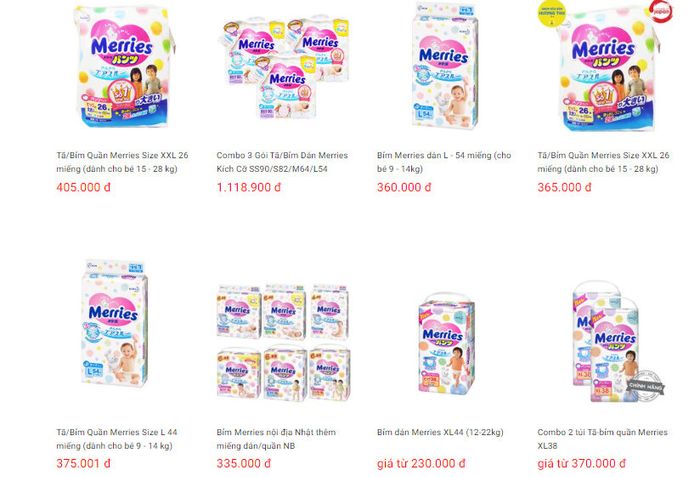This screenshot has height=477, width=700.
Task: Open title link Tã/Bỉm Quần Merries Size XXL 26 at 405.000 đ
Action: [122, 162]
